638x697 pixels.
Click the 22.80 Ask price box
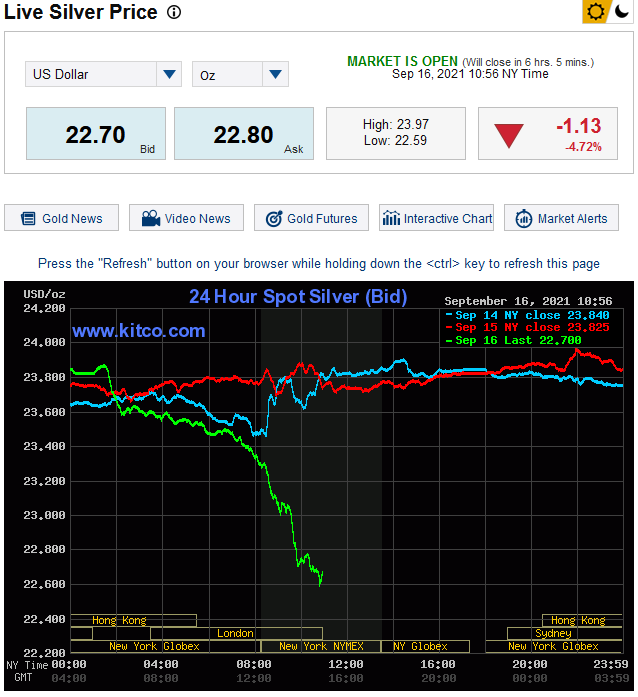244,133
